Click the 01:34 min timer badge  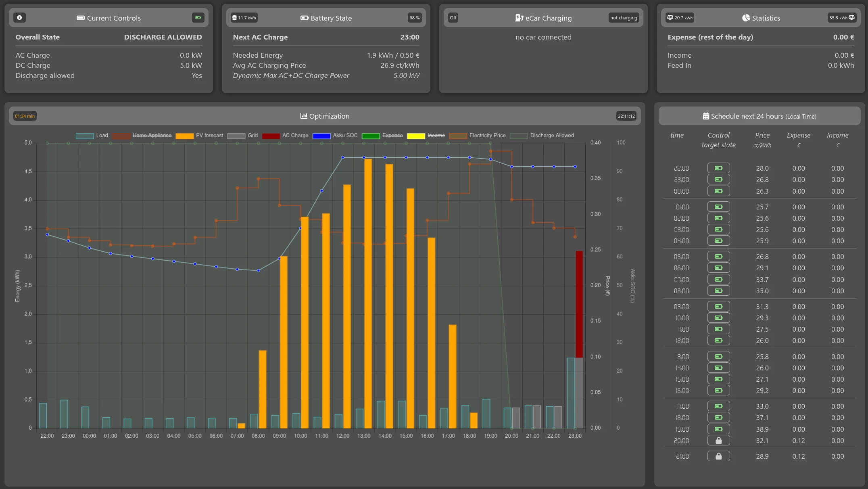pyautogui.click(x=25, y=116)
